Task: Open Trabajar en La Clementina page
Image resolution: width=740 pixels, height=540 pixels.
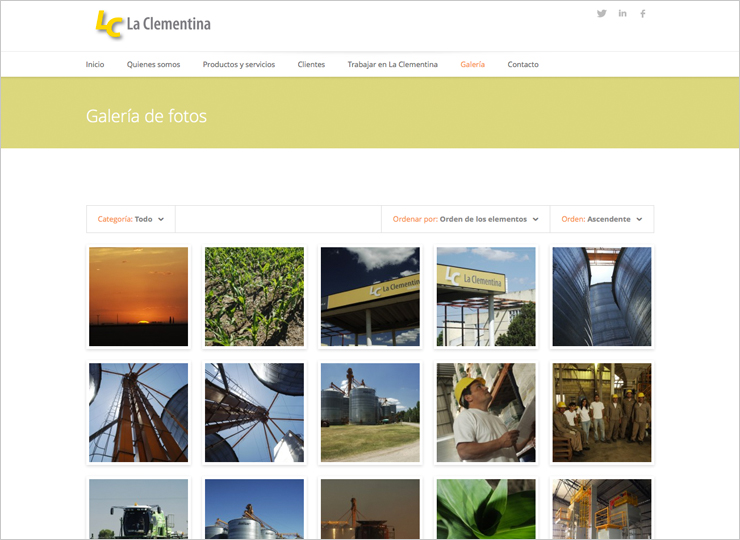Action: pos(393,64)
